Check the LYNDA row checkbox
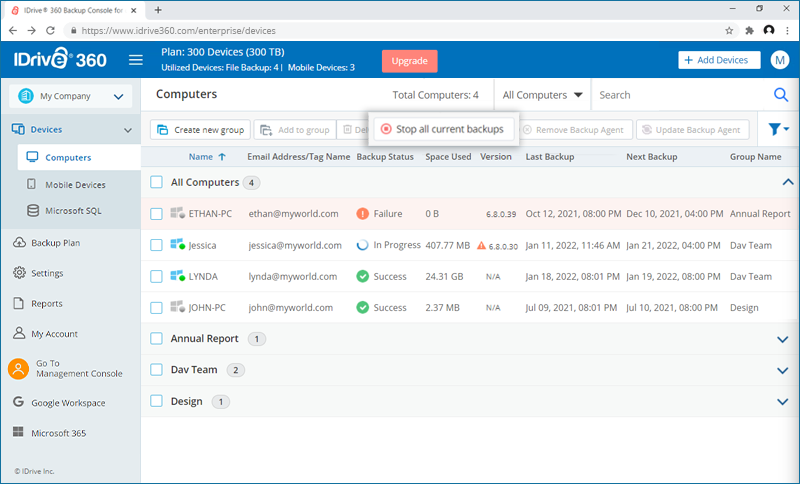The height and width of the screenshot is (484, 800). coord(157,276)
